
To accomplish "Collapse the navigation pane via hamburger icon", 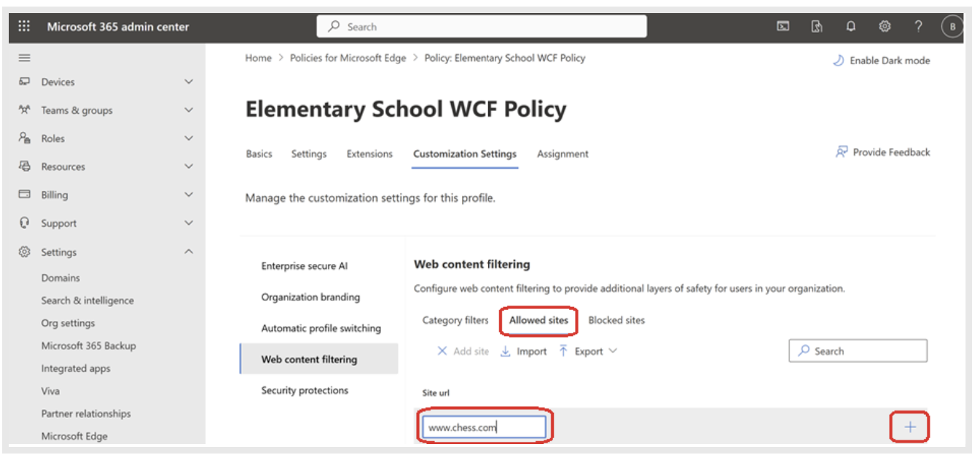I will (24, 57).
